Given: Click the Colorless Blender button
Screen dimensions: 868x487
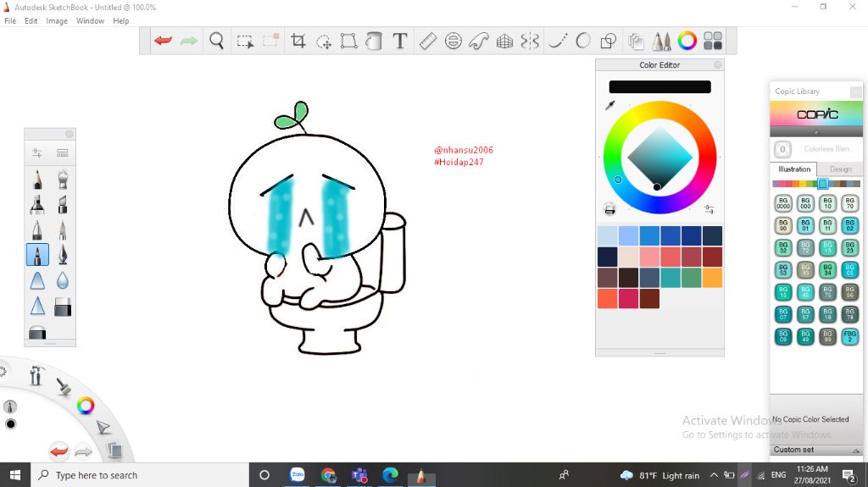Looking at the screenshot, I should 782,149.
